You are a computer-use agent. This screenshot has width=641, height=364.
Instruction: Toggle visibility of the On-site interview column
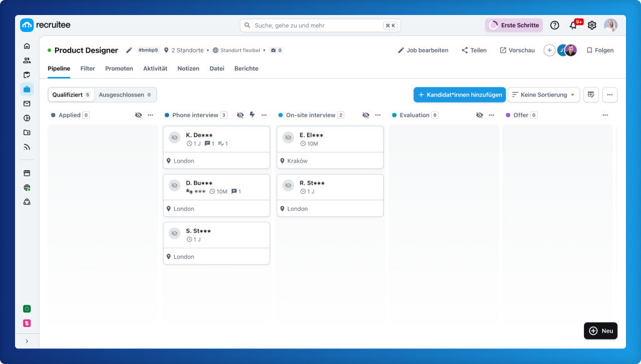click(366, 115)
